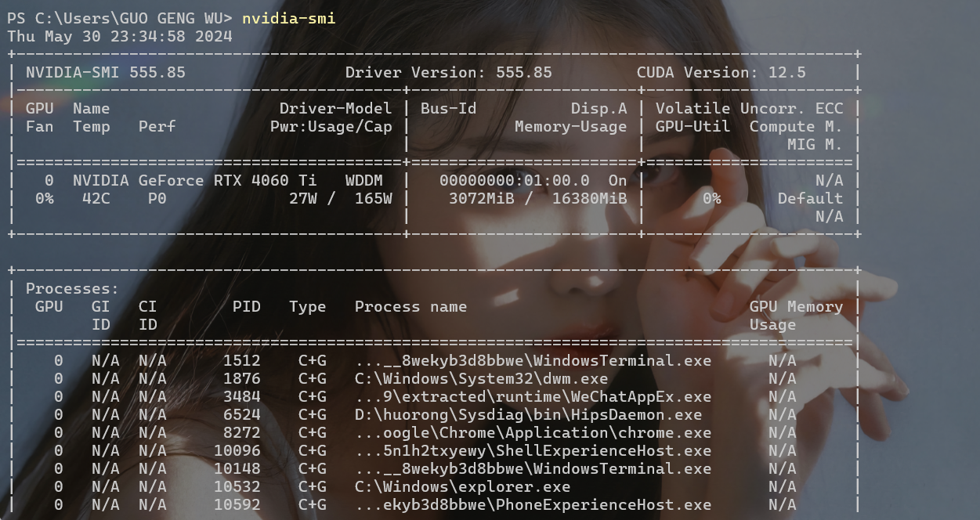
Task: Select the NVIDIA GeForce RTX 4060 Ti name
Action: 195,180
